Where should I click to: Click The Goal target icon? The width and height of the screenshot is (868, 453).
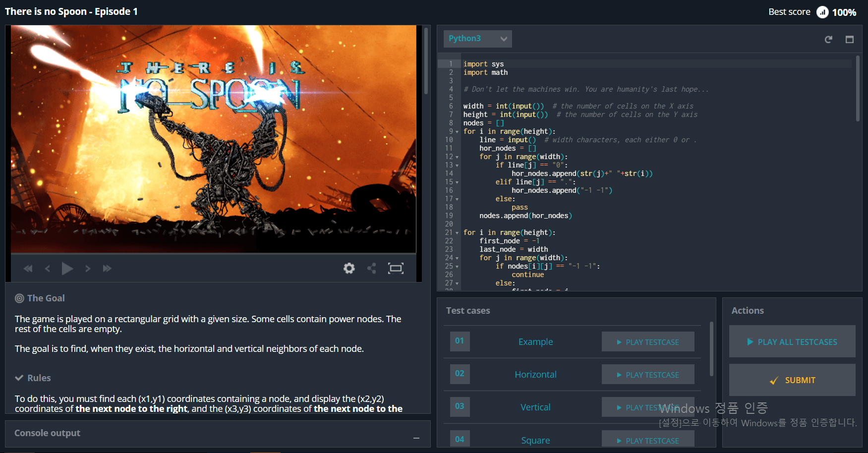[x=19, y=298]
